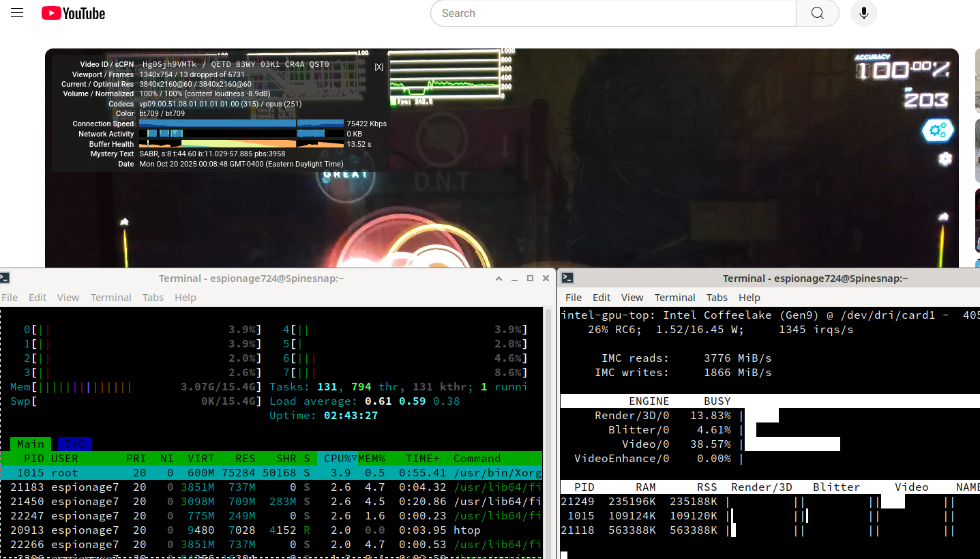Viewport: 980px width, 559px height.
Task: Pause the video by clicking the player
Action: click(x=648, y=205)
